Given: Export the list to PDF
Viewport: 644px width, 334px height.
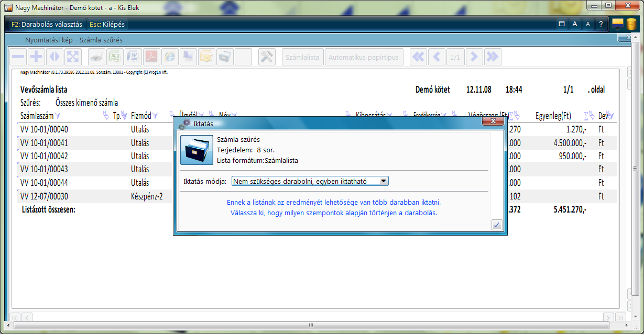Looking at the screenshot, I should point(152,57).
